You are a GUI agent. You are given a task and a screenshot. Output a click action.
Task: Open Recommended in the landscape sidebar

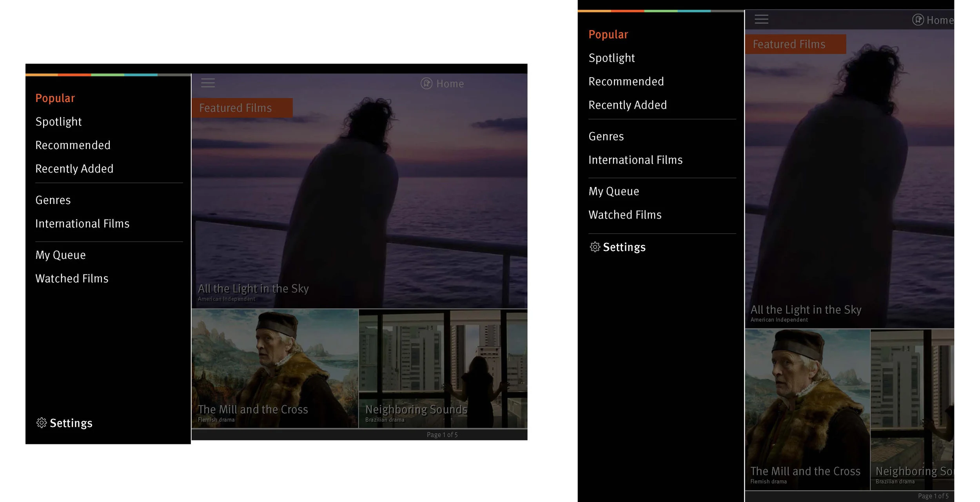tap(73, 145)
